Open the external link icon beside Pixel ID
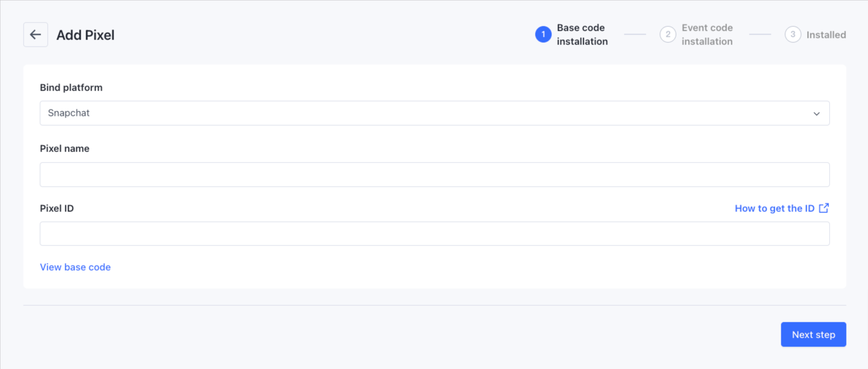Screen dimensions: 868x369 coord(824,208)
